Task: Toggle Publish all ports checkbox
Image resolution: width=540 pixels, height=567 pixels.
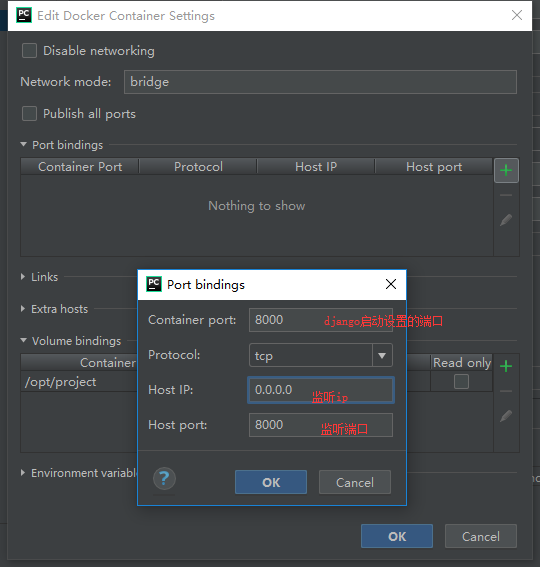Action: pos(29,114)
